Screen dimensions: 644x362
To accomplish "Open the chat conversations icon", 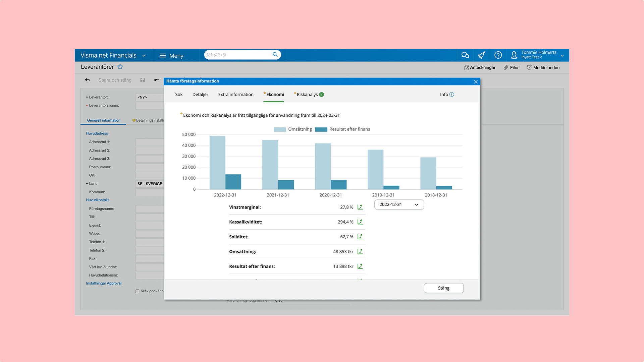I will [465, 55].
